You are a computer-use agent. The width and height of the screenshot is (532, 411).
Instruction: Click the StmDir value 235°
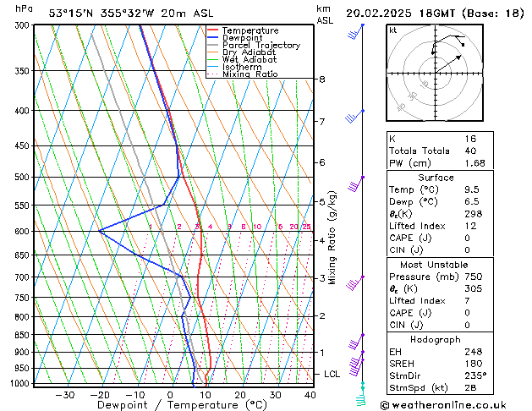click(475, 375)
